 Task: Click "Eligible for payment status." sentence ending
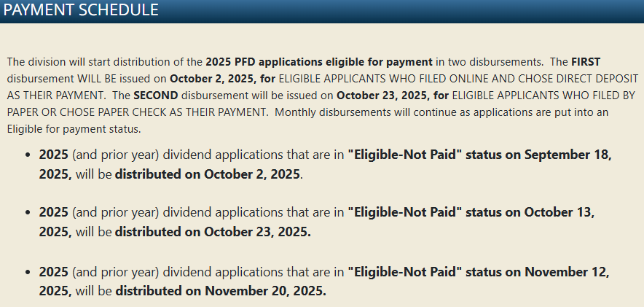pos(74,129)
